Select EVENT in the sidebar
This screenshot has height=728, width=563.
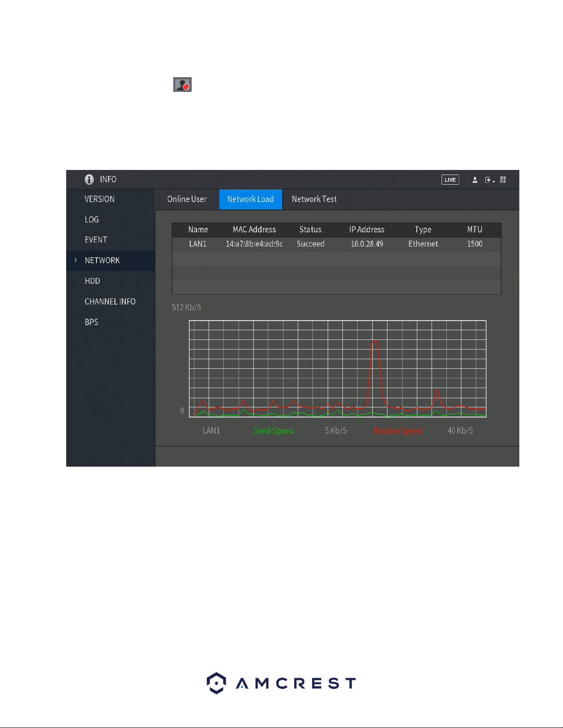96,240
